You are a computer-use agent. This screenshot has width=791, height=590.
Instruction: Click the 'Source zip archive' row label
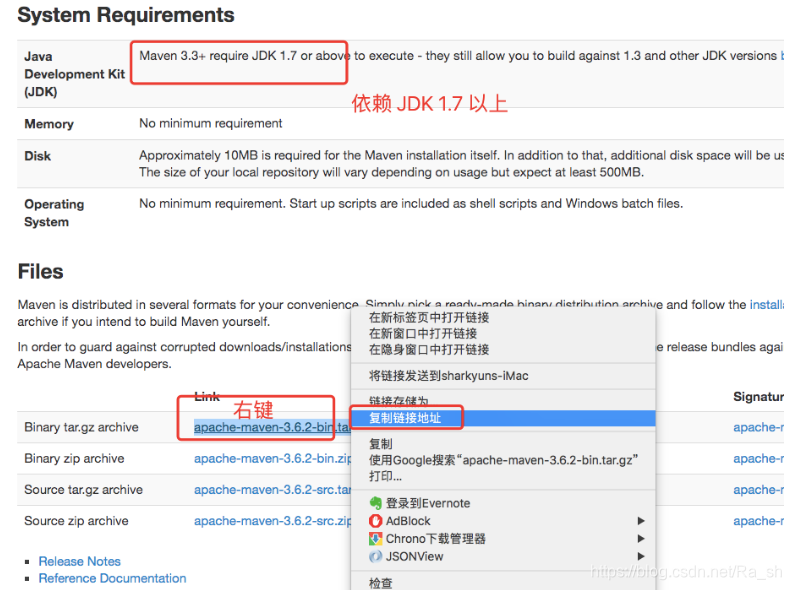(x=76, y=521)
